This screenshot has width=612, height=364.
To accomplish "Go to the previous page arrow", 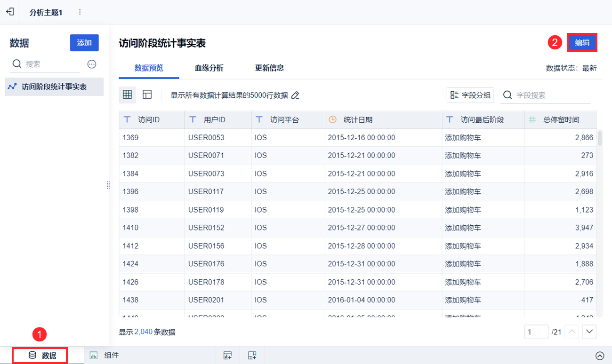I will 572,332.
